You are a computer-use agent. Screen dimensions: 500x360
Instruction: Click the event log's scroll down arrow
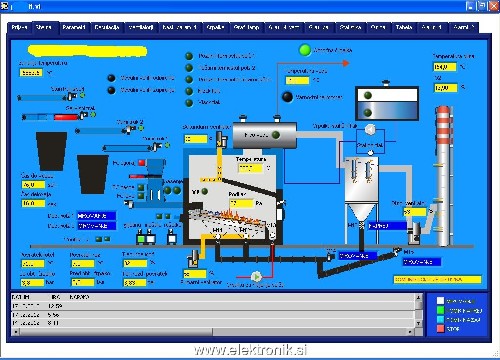(418, 323)
